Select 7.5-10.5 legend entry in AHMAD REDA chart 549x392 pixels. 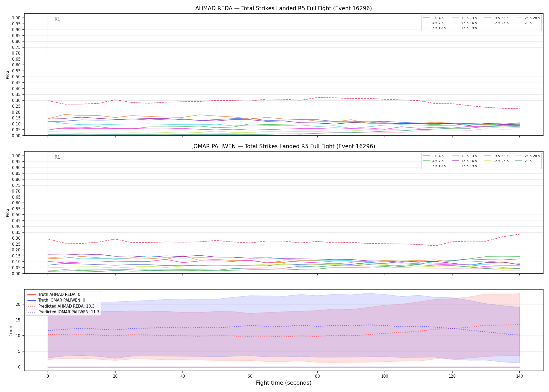tap(434, 28)
